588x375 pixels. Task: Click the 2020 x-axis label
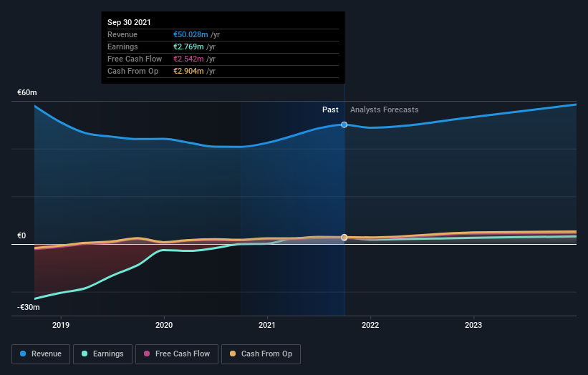[x=164, y=325]
